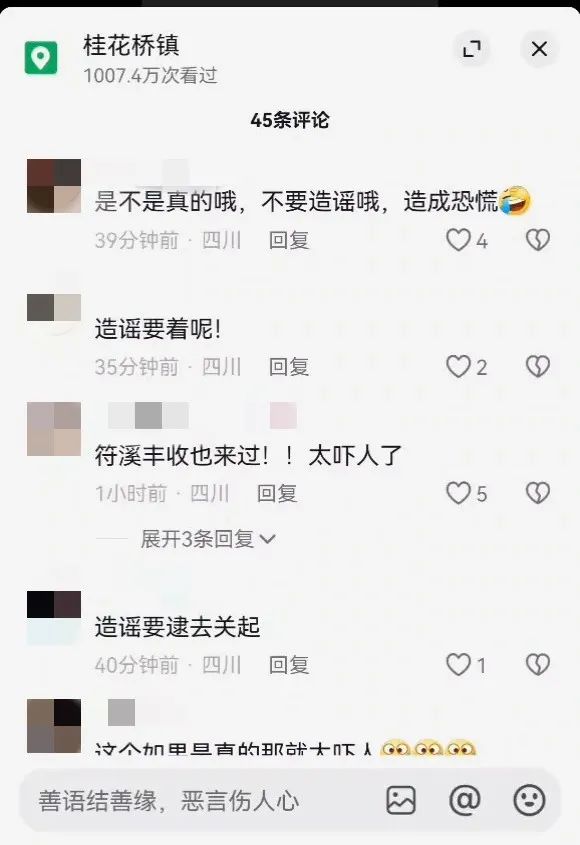Open the 桂花桥镇 location title
The height and width of the screenshot is (845, 580).
point(131,45)
